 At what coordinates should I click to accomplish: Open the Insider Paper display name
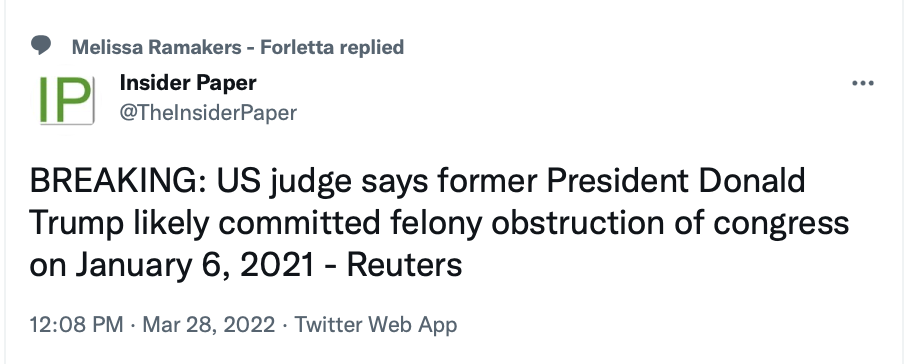click(x=188, y=83)
